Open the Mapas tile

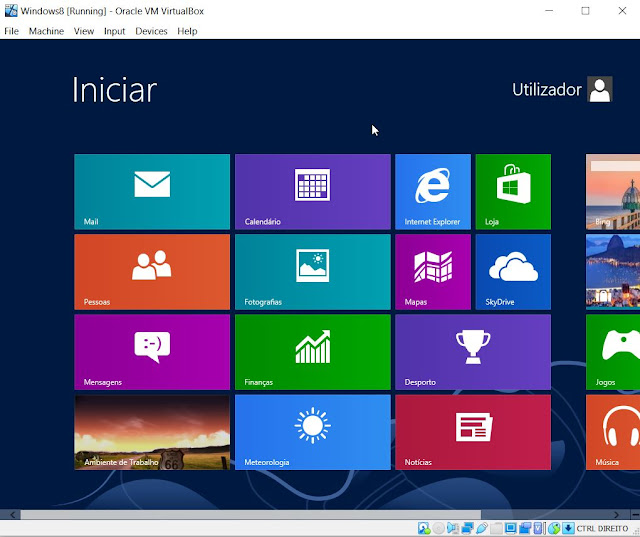[433, 272]
